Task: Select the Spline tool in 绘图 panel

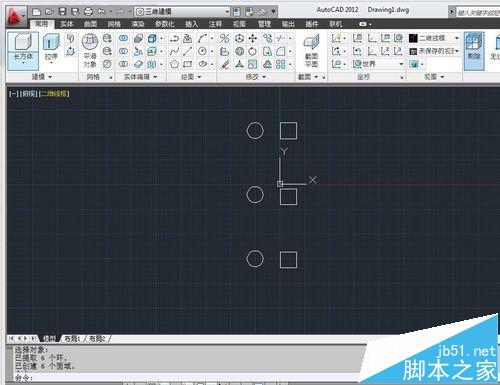Action: click(x=174, y=52)
